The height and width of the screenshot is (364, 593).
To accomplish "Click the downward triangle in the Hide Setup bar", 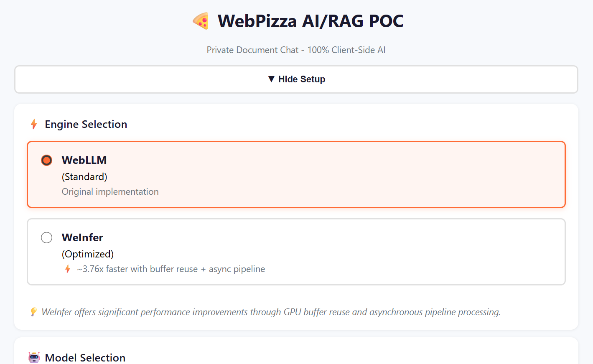I will (272, 79).
